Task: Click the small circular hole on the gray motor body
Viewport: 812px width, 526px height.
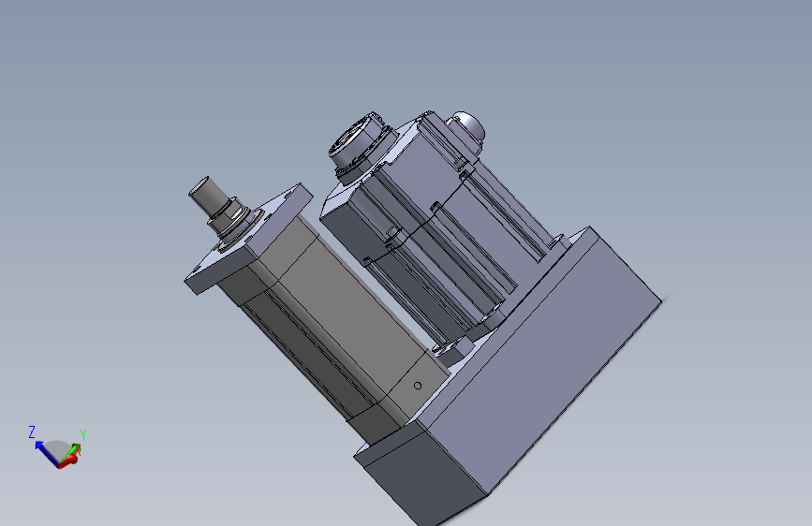Action: click(x=418, y=386)
